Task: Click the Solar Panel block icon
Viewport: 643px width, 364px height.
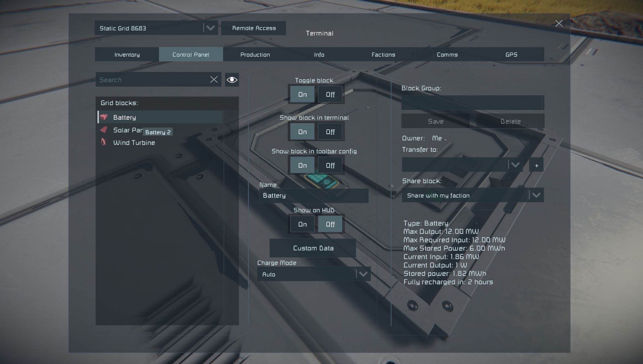Action: (x=104, y=130)
